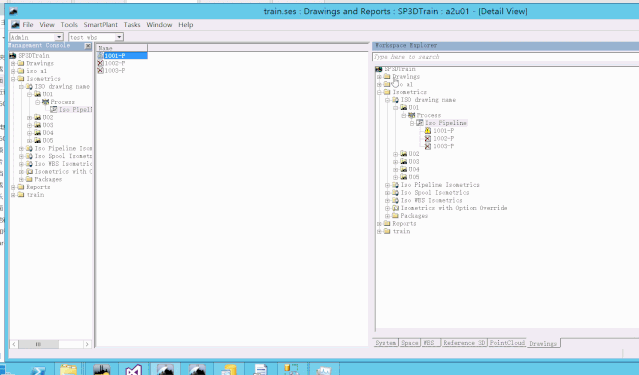The image size is (639, 375).
Task: Click the Management Console horizontal scrollbar thumb
Action: (38, 344)
